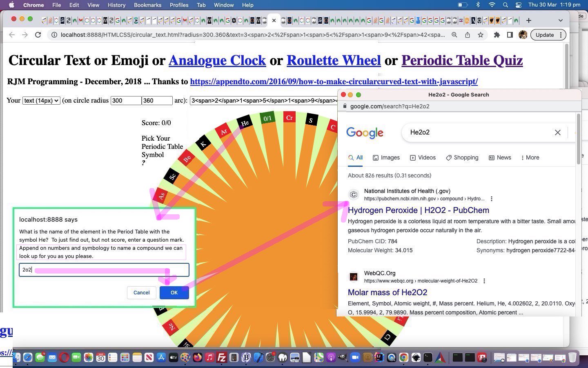Click the Wi-Fi status icon
This screenshot has height=368, width=588.
(x=492, y=5)
